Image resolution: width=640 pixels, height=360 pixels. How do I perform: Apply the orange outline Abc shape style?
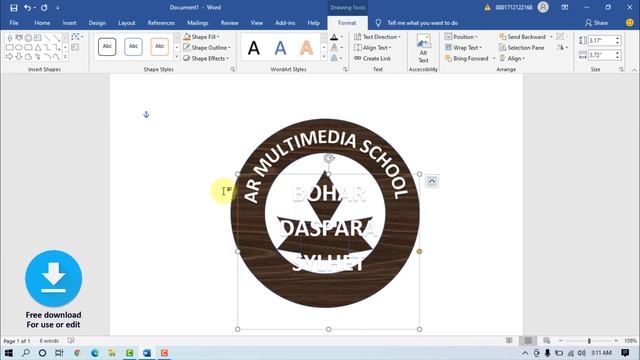160,47
